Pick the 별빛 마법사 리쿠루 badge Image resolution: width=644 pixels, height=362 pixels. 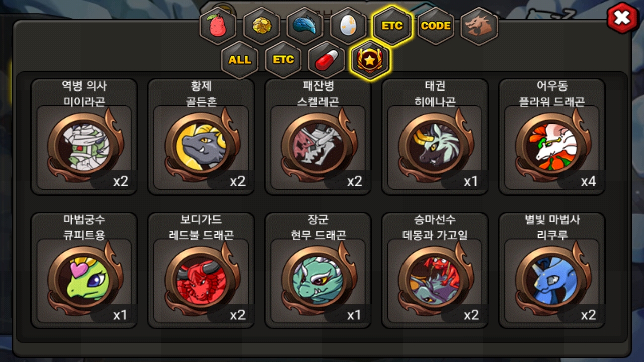(x=552, y=270)
